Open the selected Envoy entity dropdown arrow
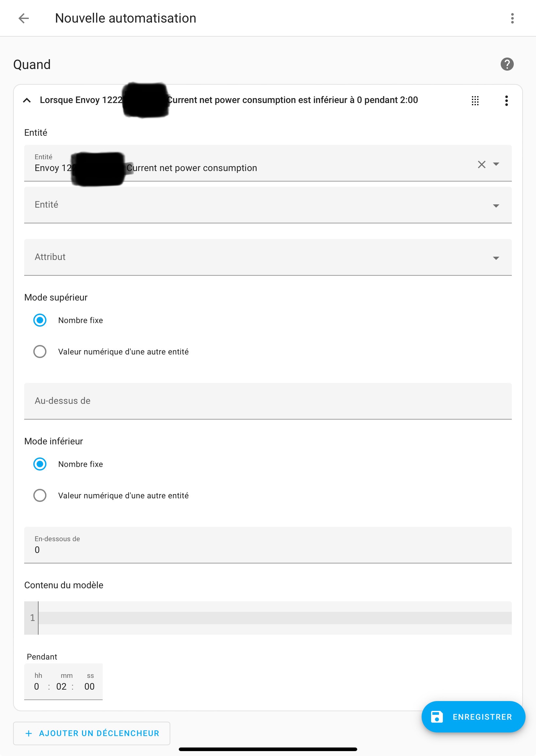 click(496, 164)
